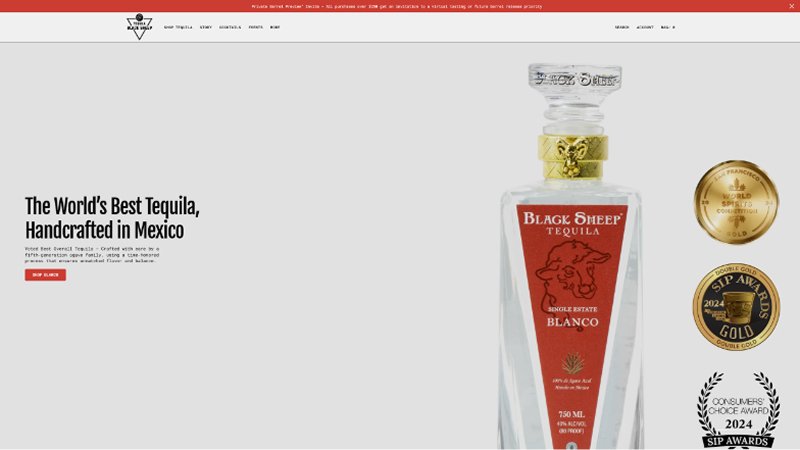This screenshot has width=800, height=450.
Task: Open the Cocktails nav item
Action: click(230, 27)
